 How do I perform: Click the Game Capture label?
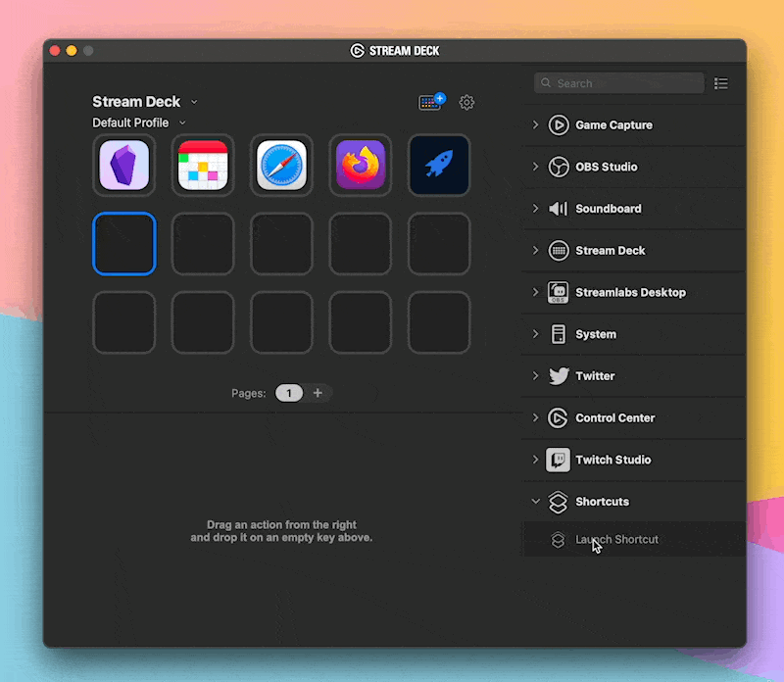tap(614, 125)
